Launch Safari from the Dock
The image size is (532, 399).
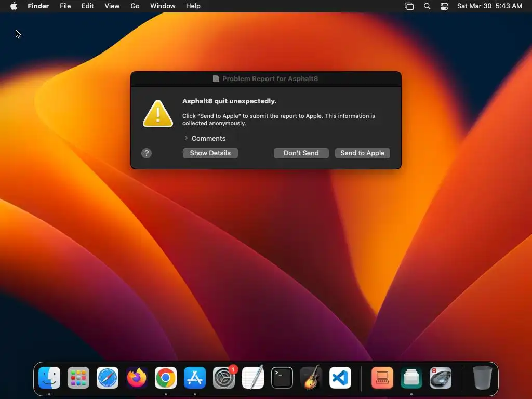(x=108, y=378)
